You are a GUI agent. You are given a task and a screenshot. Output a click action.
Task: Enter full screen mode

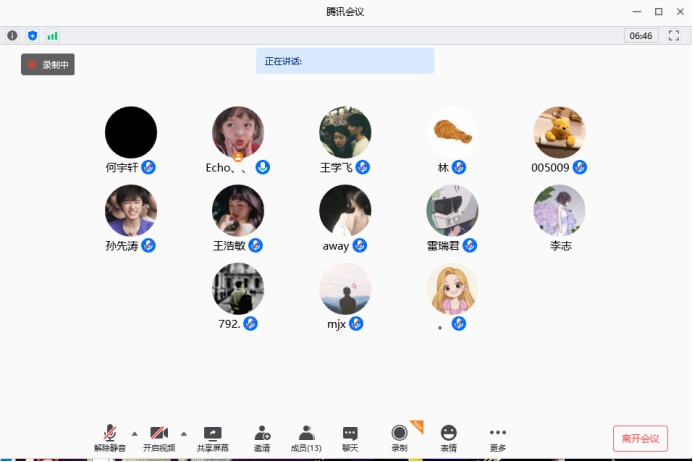click(x=673, y=35)
